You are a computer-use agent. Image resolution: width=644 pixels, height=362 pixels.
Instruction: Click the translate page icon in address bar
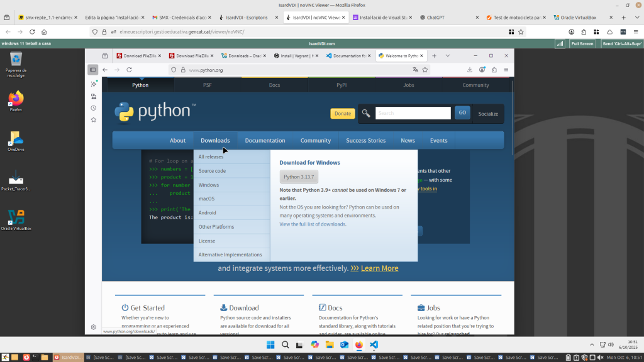tap(414, 70)
